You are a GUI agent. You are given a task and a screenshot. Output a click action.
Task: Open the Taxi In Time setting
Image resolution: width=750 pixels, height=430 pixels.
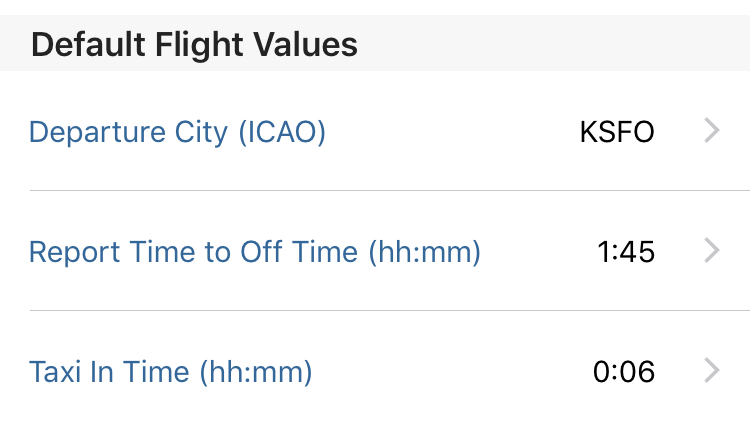[x=375, y=371]
